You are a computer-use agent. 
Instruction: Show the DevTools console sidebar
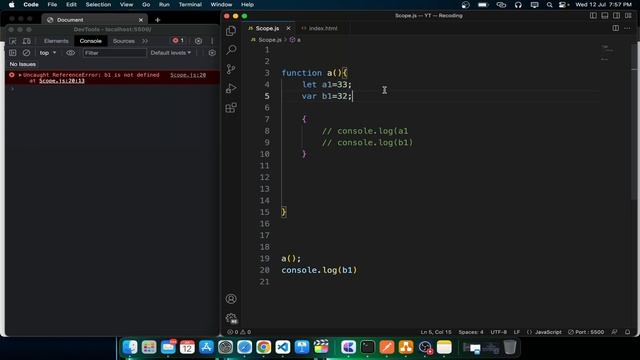coord(13,53)
